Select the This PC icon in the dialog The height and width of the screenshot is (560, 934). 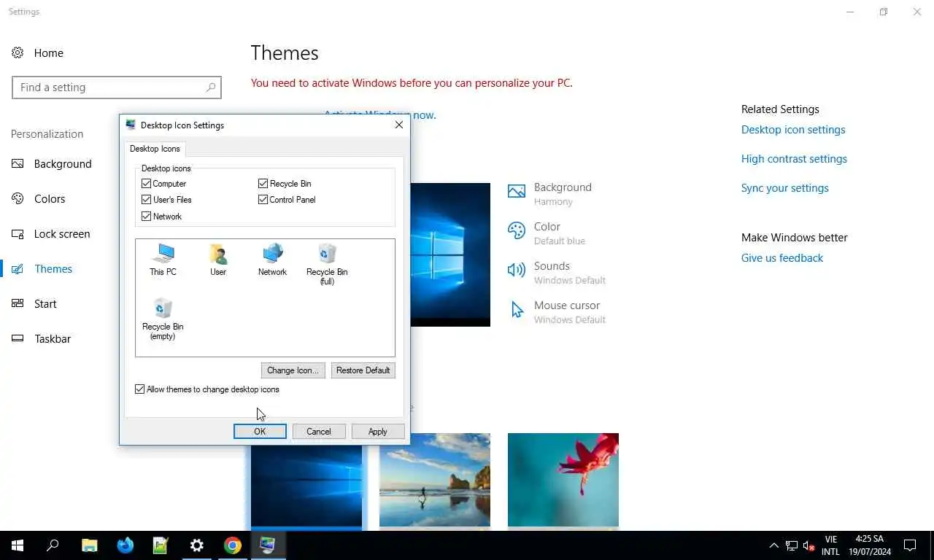163,260
